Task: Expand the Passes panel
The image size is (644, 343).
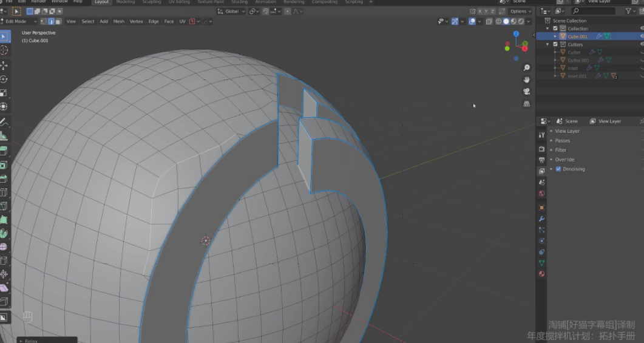Action: (551, 140)
